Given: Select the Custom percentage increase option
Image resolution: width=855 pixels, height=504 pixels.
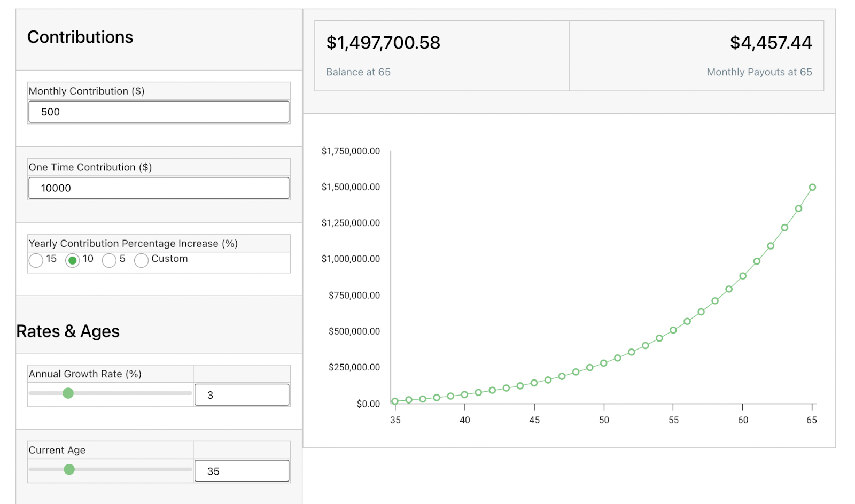Looking at the screenshot, I should click(x=141, y=260).
